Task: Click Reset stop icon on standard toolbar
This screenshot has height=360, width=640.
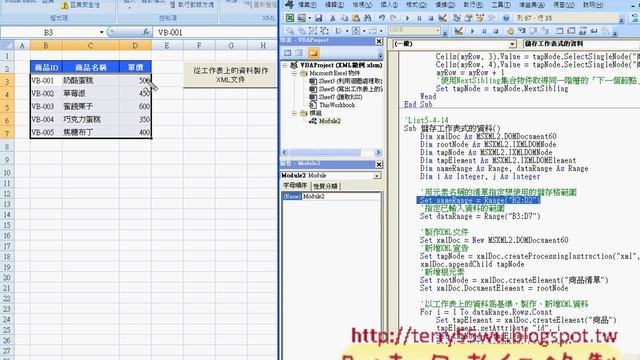Action: 430,18
